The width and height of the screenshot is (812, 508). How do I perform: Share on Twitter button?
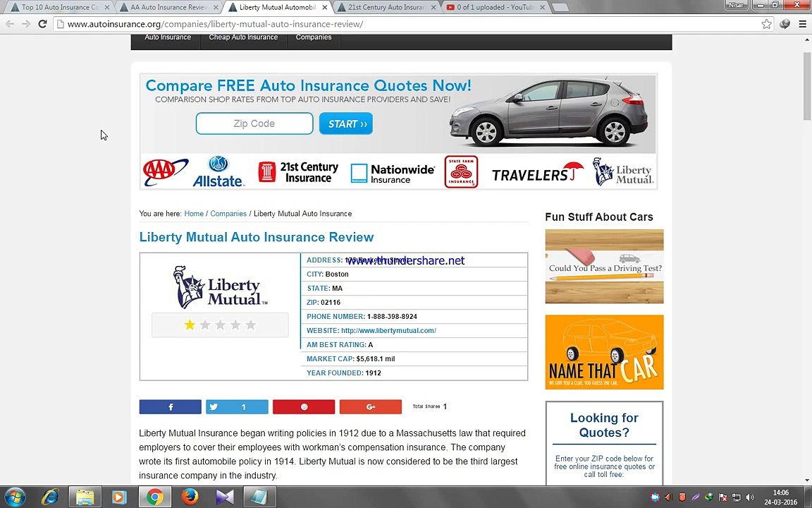[x=237, y=407]
